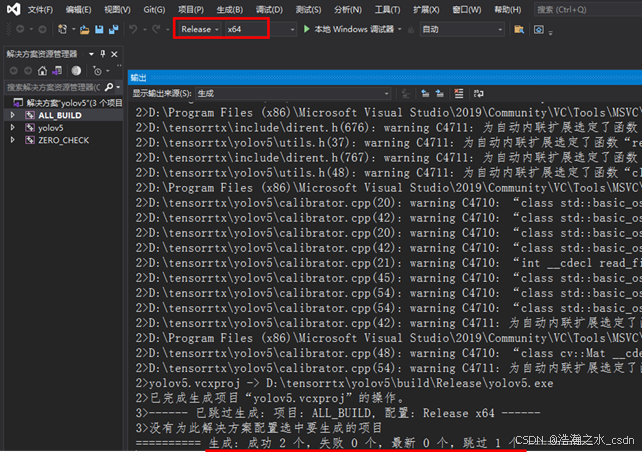This screenshot has width=642, height=452.
Task: Open toolbar overflow options arrow
Action: click(551, 32)
